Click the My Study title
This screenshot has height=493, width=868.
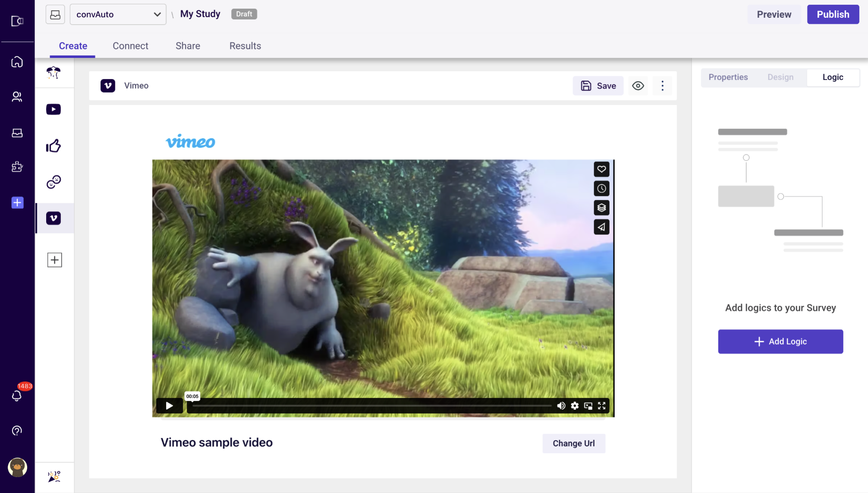200,14
